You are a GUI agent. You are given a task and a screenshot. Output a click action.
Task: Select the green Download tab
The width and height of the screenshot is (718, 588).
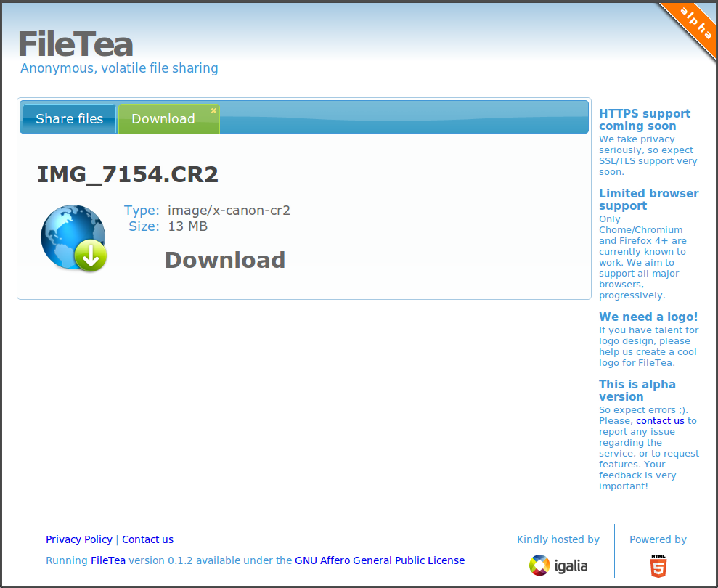[163, 119]
